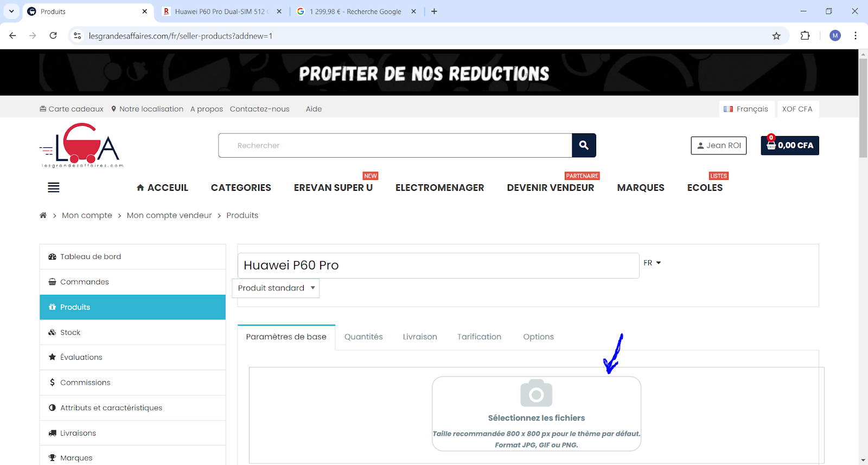Click the Contactez-nous link
The image size is (868, 465).
(x=259, y=109)
